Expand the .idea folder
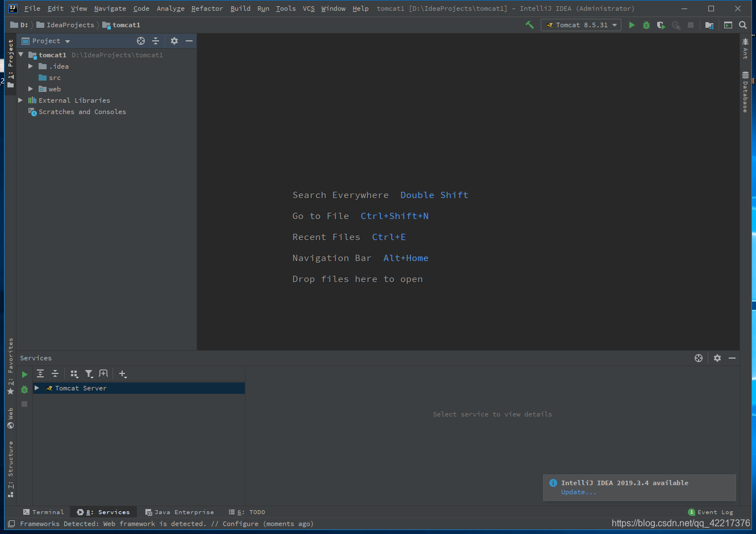Viewport: 756px width, 534px height. (x=31, y=66)
